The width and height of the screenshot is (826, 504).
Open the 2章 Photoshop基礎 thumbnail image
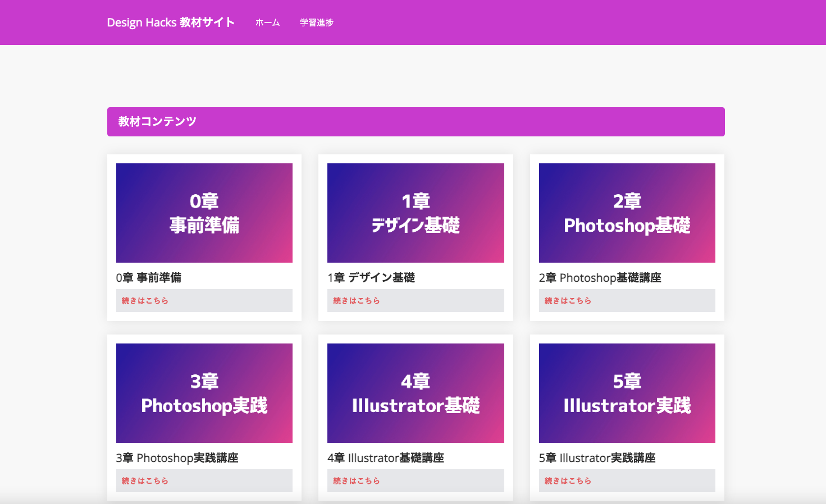point(627,213)
